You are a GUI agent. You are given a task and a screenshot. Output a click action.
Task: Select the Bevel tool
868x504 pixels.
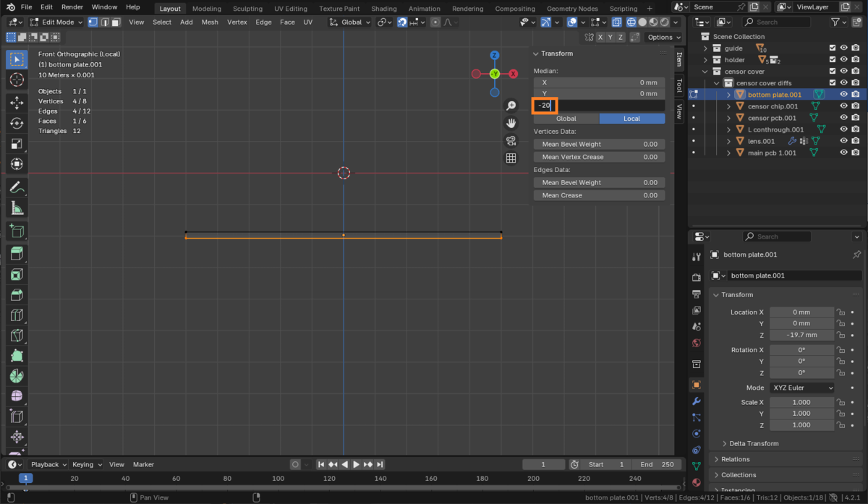tap(17, 295)
